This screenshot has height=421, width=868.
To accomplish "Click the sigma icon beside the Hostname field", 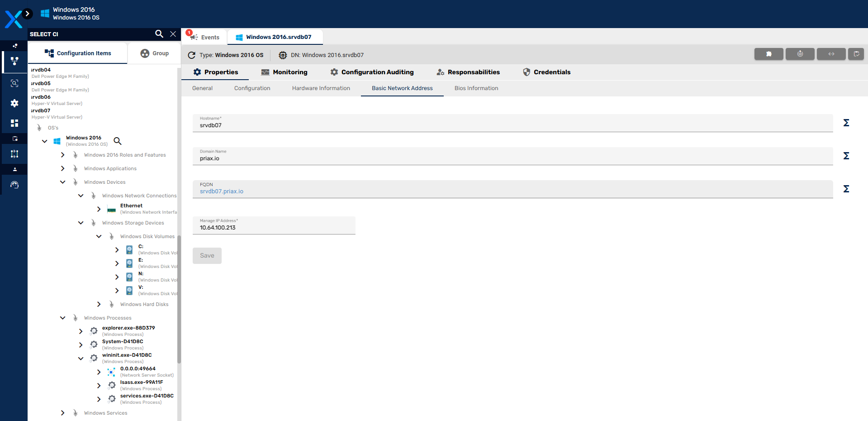I will click(846, 123).
